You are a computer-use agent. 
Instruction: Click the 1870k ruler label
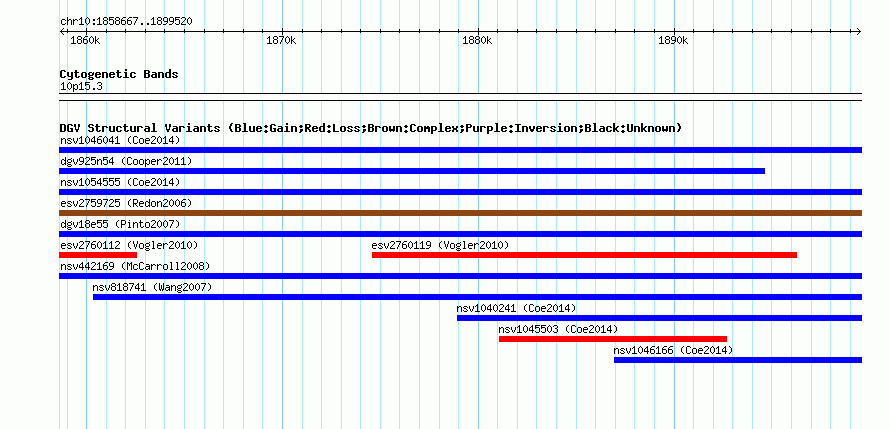[281, 40]
